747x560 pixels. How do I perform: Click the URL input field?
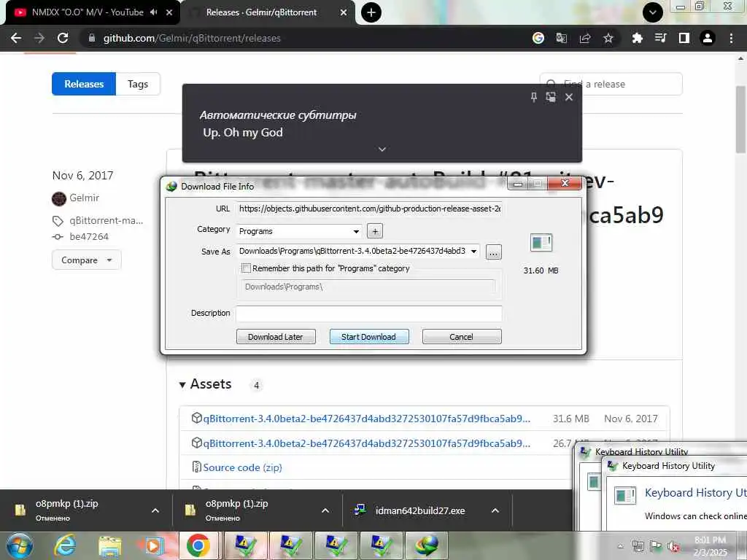click(368, 209)
